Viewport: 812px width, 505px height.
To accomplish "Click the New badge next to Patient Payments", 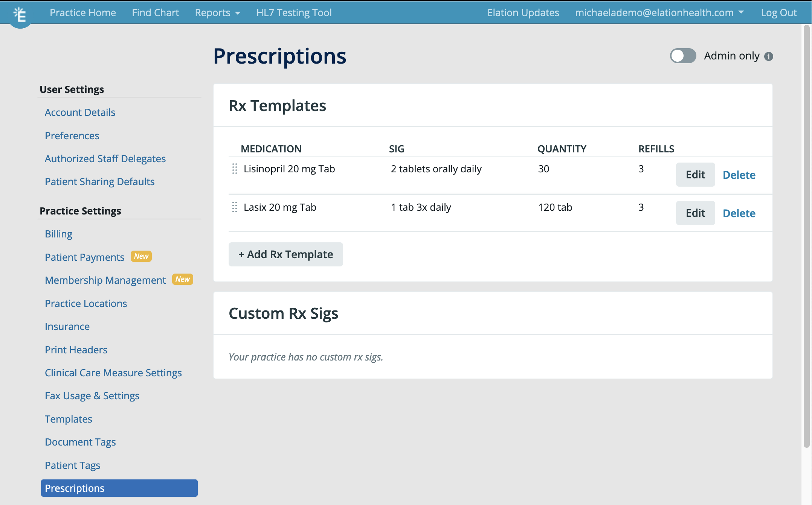I will (x=141, y=256).
